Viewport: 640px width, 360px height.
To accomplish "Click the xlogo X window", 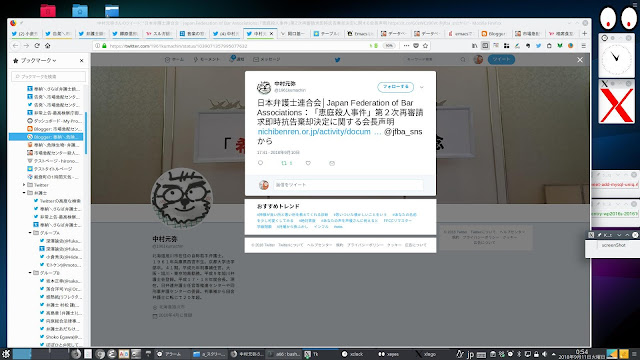I will click(616, 104).
